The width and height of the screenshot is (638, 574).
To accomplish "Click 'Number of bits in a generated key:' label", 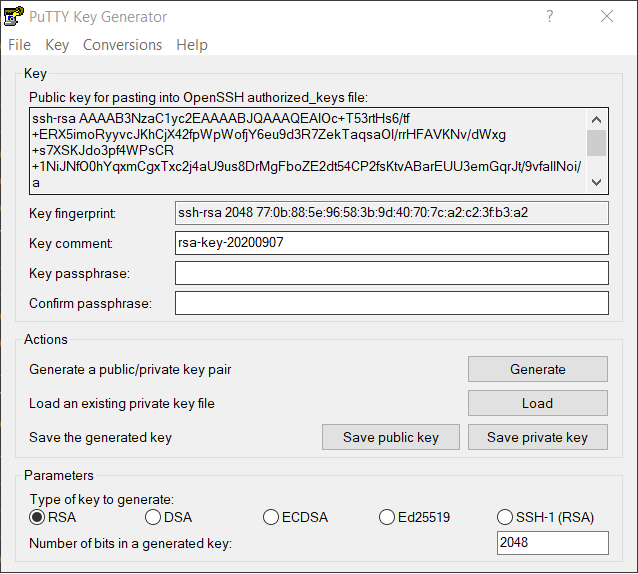I will (131, 543).
